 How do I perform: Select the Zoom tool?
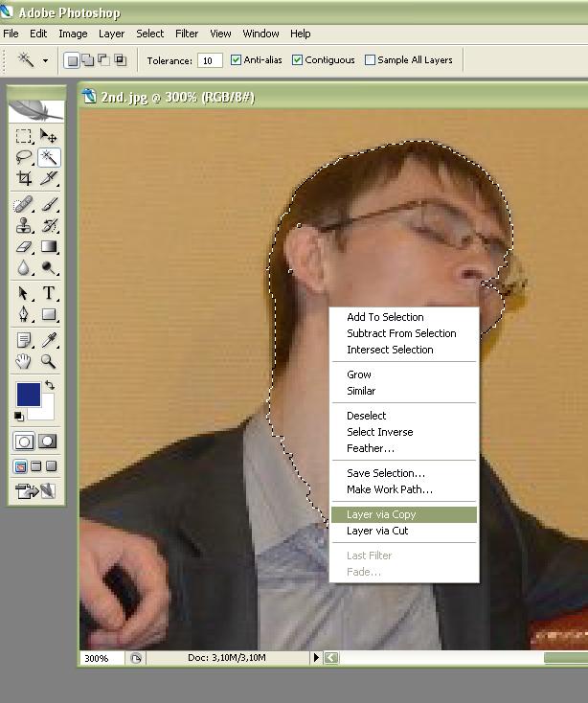(x=49, y=361)
